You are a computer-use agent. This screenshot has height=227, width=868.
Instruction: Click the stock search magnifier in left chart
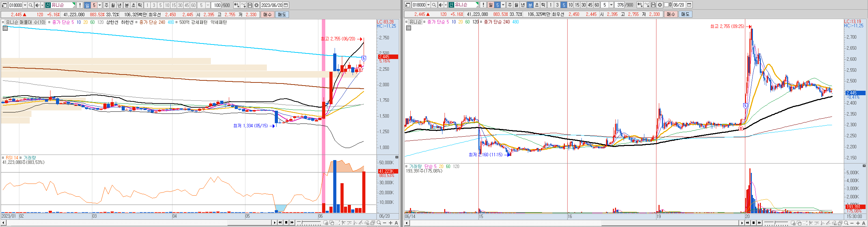(x=31, y=5)
